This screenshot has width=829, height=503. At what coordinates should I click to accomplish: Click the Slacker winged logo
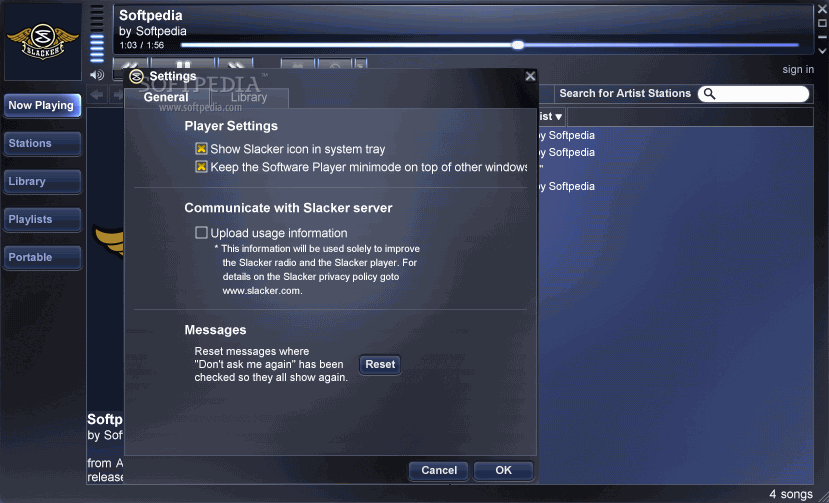point(42,42)
